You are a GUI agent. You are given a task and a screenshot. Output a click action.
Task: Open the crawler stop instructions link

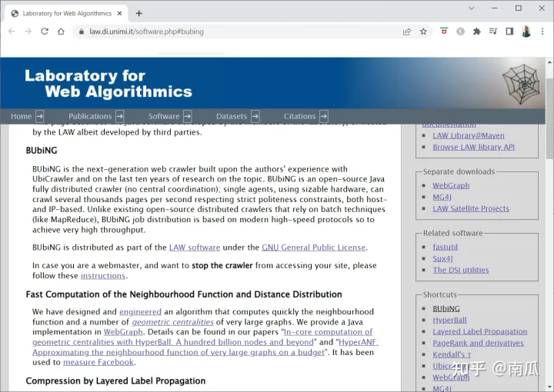[103, 276]
